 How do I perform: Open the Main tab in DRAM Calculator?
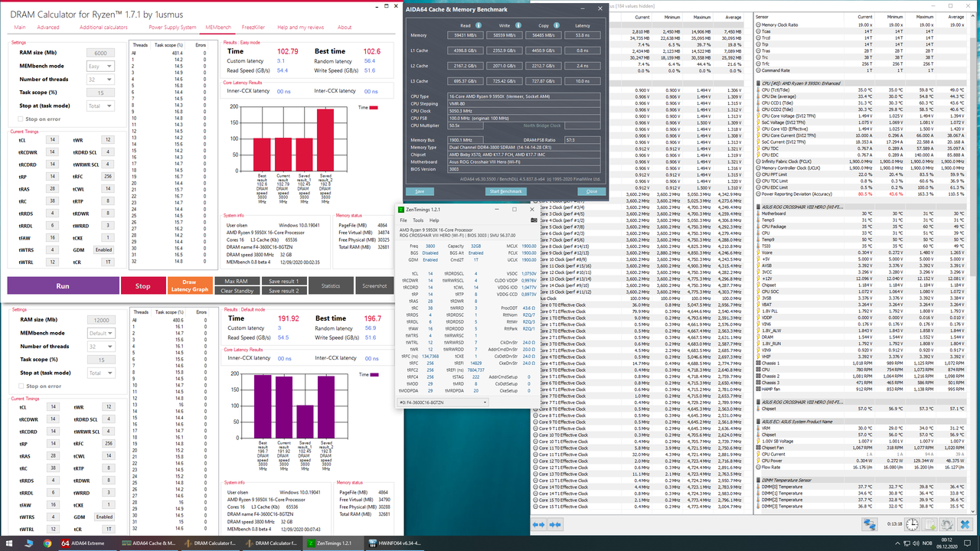point(20,27)
